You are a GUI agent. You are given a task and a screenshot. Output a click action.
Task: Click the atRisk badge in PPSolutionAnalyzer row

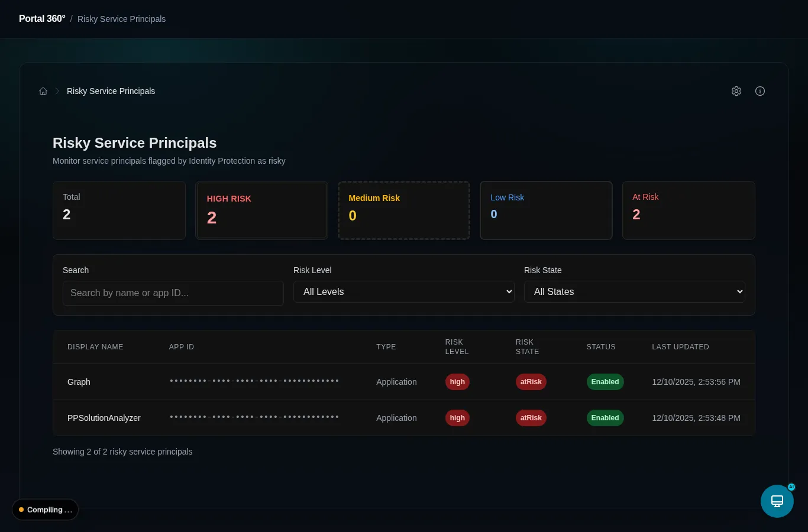click(531, 418)
